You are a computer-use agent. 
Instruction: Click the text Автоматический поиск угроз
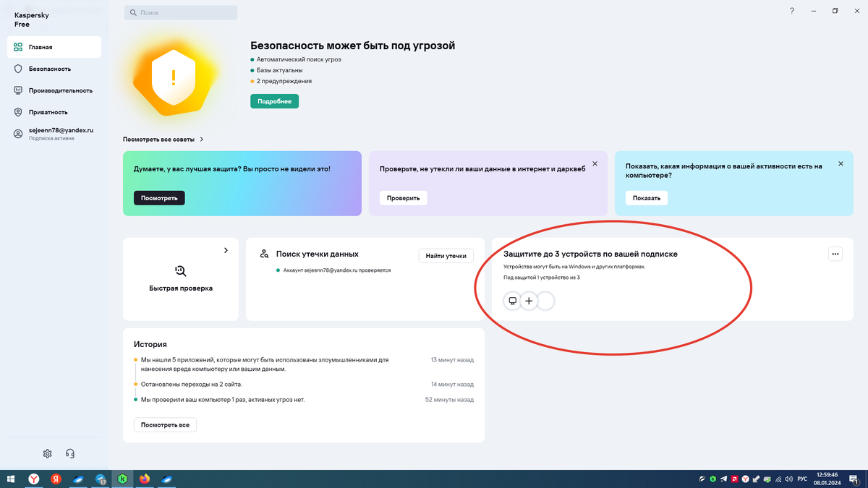299,59
